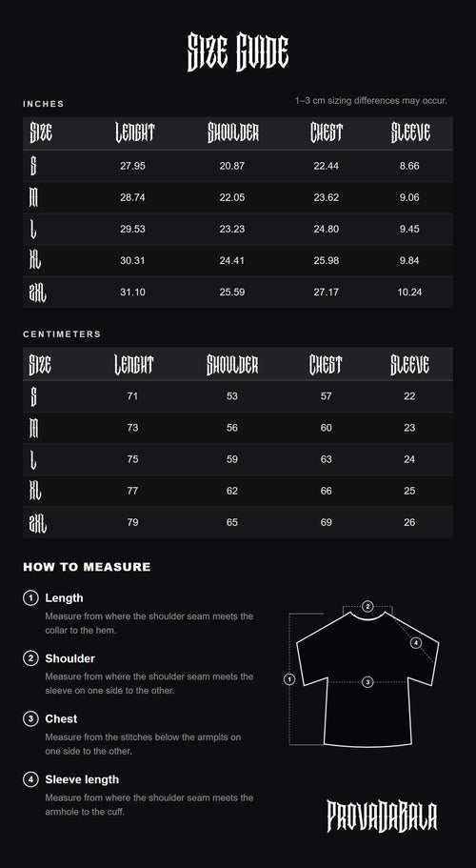Click the HOW TO MEASURE heading

click(87, 567)
